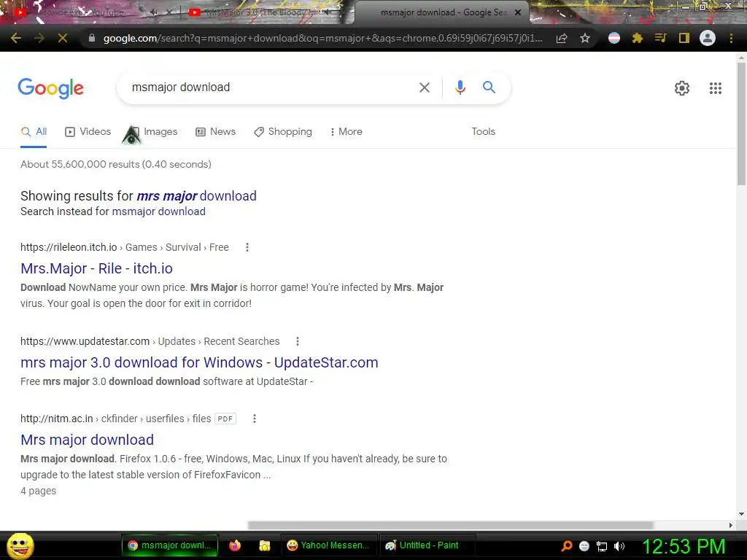The height and width of the screenshot is (560, 747).
Task: Click the scroll right arrow button
Action: point(731,525)
